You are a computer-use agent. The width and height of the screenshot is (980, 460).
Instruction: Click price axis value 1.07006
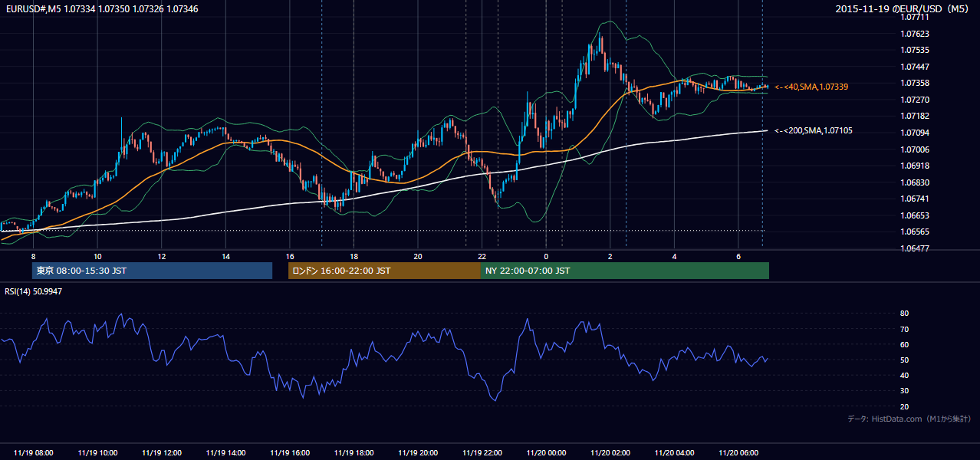tap(915, 149)
